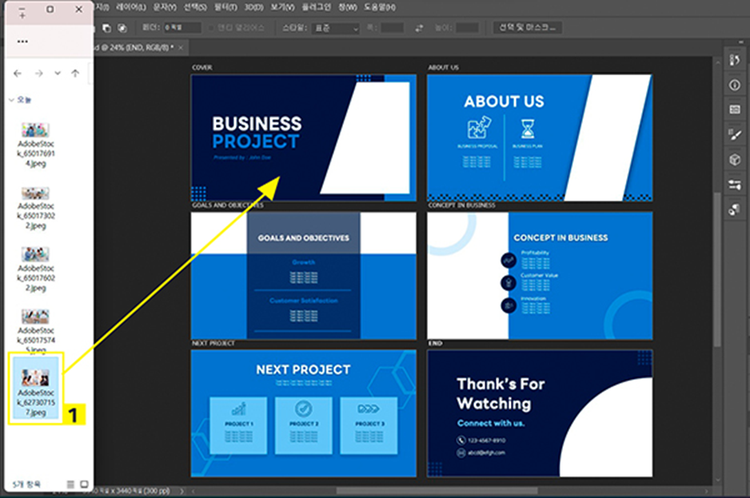Select file AdobeStock_650175745.jpeg in explorer
Image resolution: width=750 pixels, height=498 pixels.
(35, 330)
